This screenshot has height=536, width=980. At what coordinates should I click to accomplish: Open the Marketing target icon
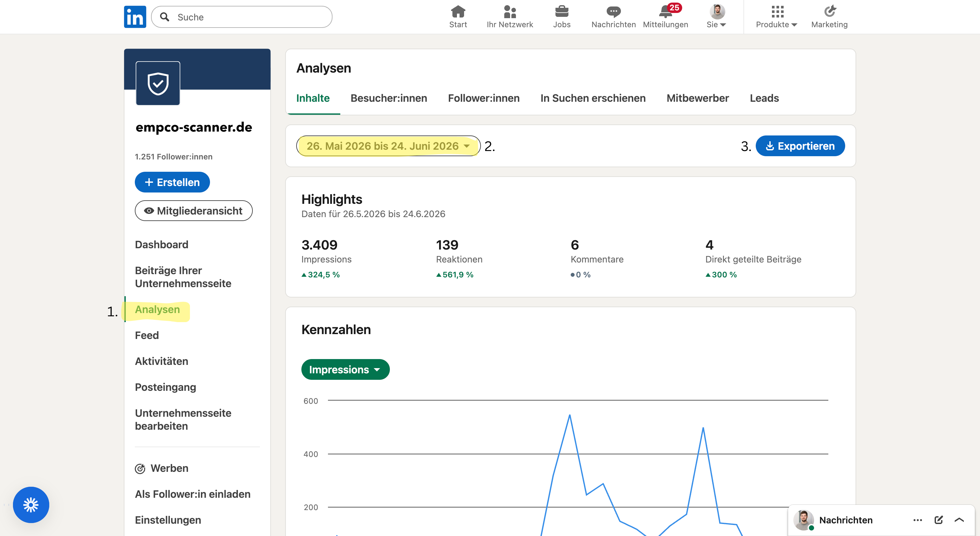coord(829,12)
